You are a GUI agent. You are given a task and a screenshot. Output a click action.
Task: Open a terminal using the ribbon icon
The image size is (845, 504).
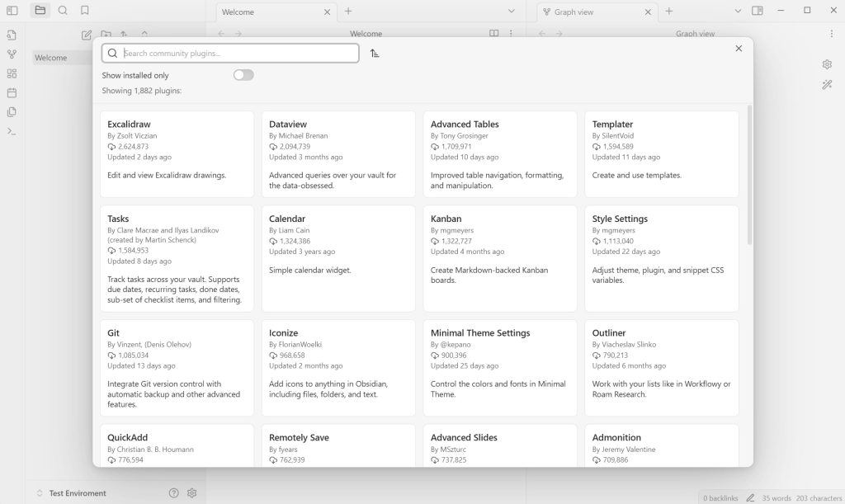[12, 130]
